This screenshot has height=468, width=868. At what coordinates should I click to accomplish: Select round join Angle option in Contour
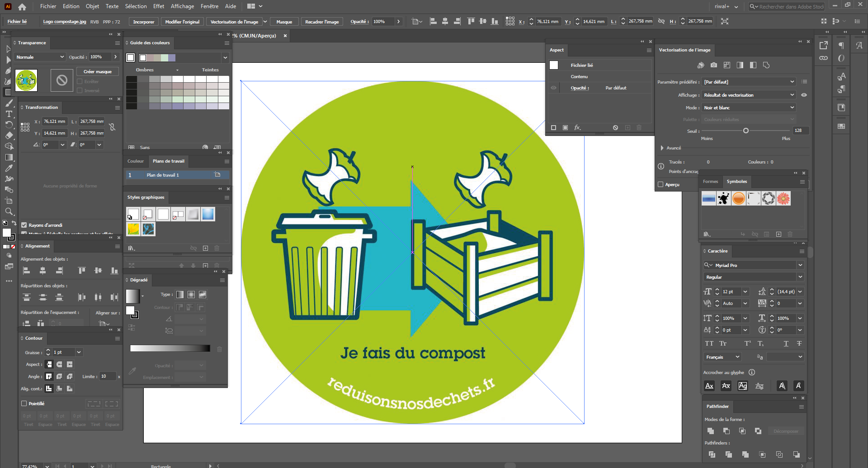[59, 376]
